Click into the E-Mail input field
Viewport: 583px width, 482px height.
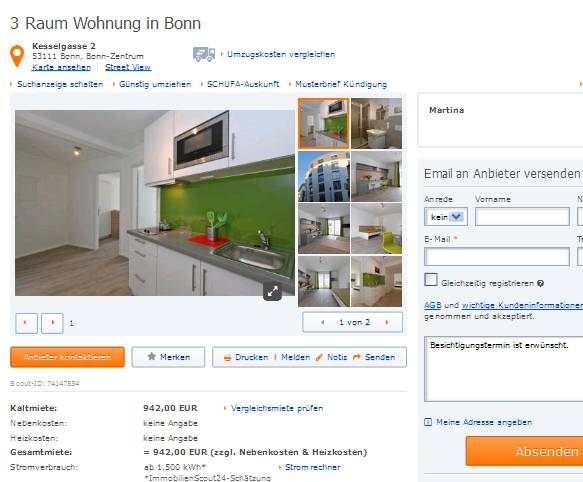point(497,257)
